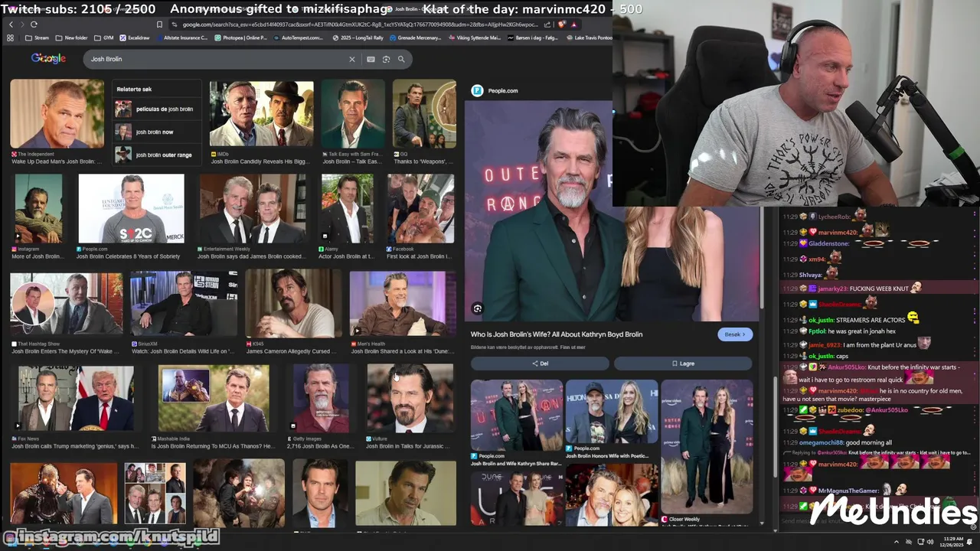Open Getty Images 2,716 Josh Brolin result

[x=321, y=398]
